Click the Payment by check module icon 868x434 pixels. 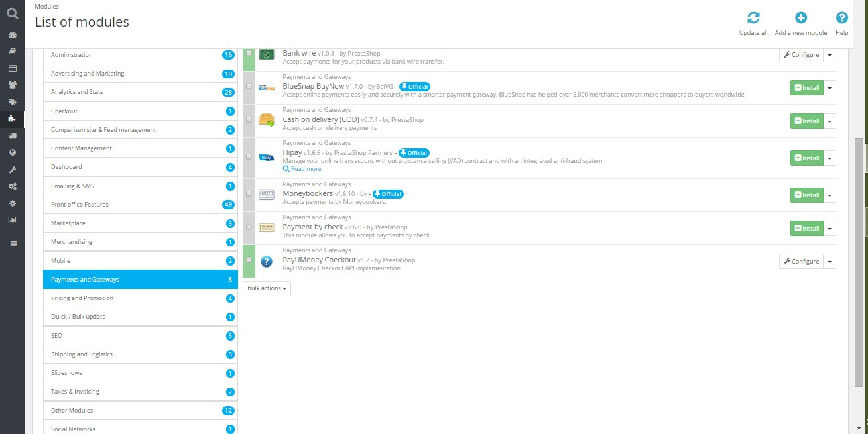(267, 227)
